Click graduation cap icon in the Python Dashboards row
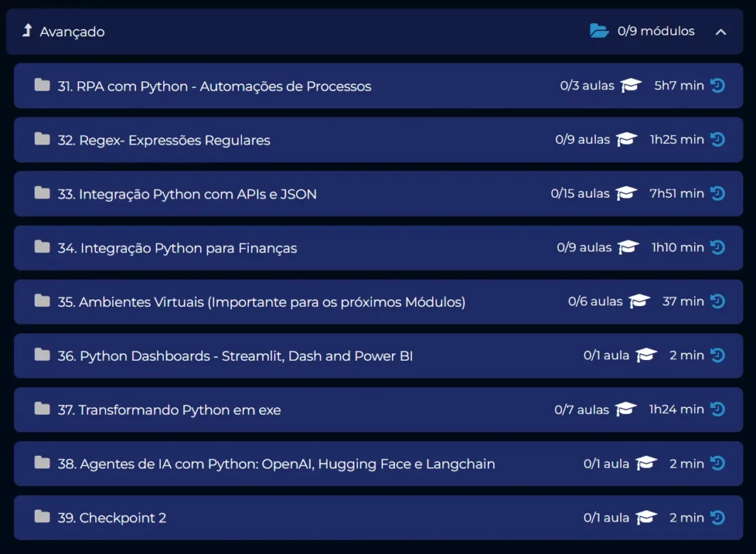Screen dimensions: 756x554 (x=646, y=355)
